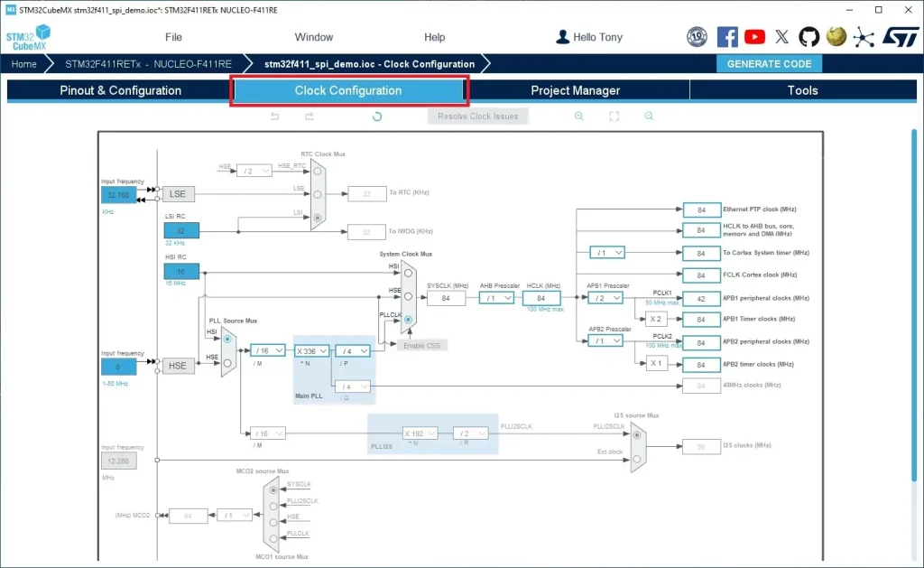
Task: Open the YouTube icon link
Action: click(x=754, y=37)
